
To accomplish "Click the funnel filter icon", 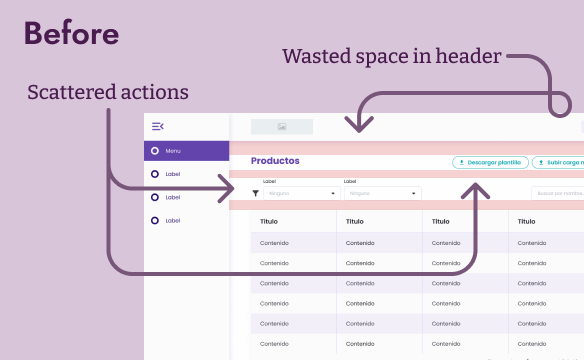I will click(256, 193).
